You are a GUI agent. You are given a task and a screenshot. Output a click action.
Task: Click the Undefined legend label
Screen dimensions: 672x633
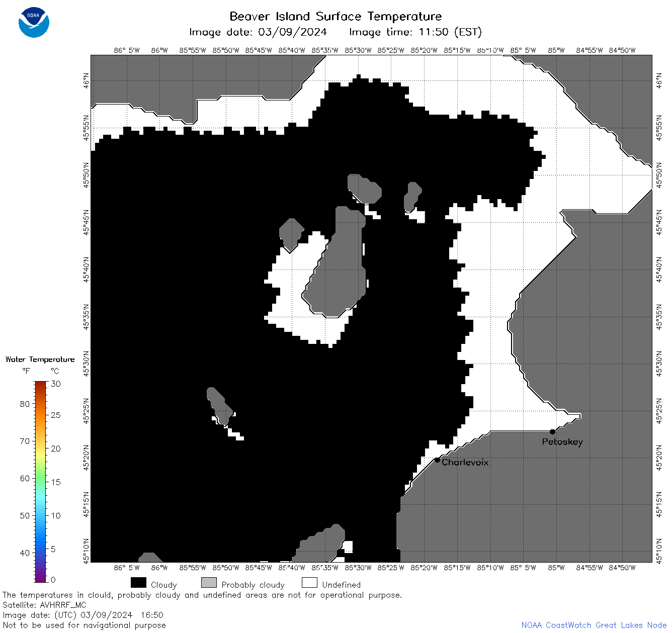coord(342,585)
